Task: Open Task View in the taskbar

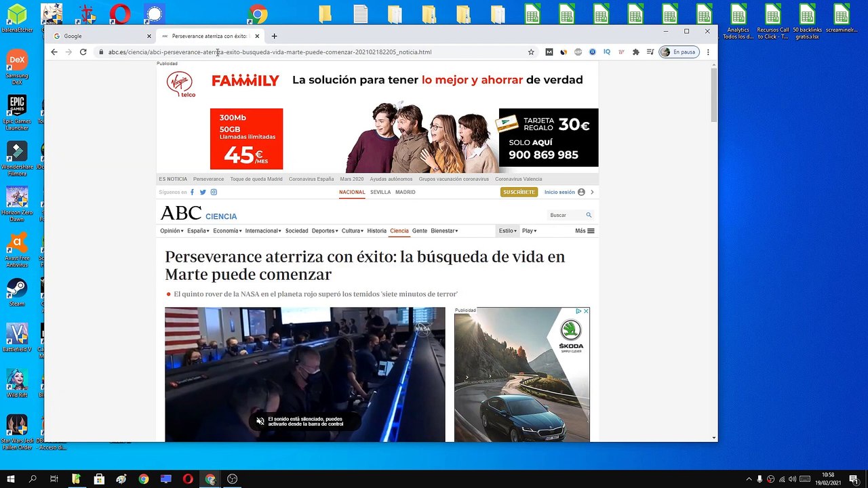Action: (x=54, y=479)
